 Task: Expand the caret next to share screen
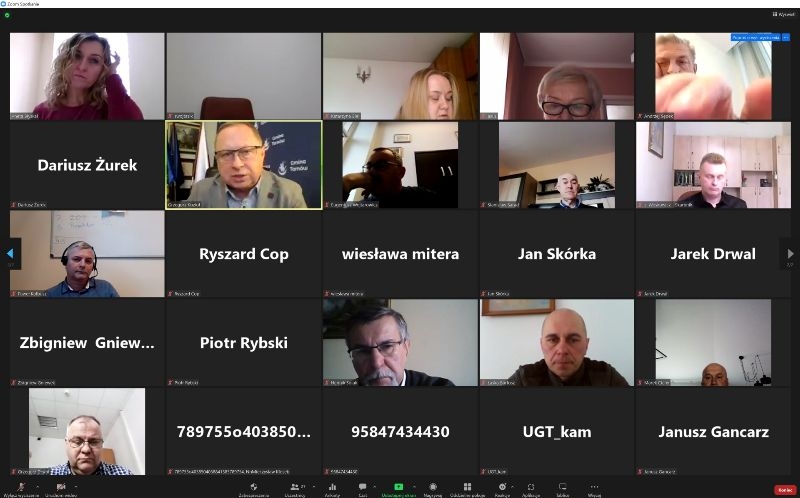coord(414,487)
